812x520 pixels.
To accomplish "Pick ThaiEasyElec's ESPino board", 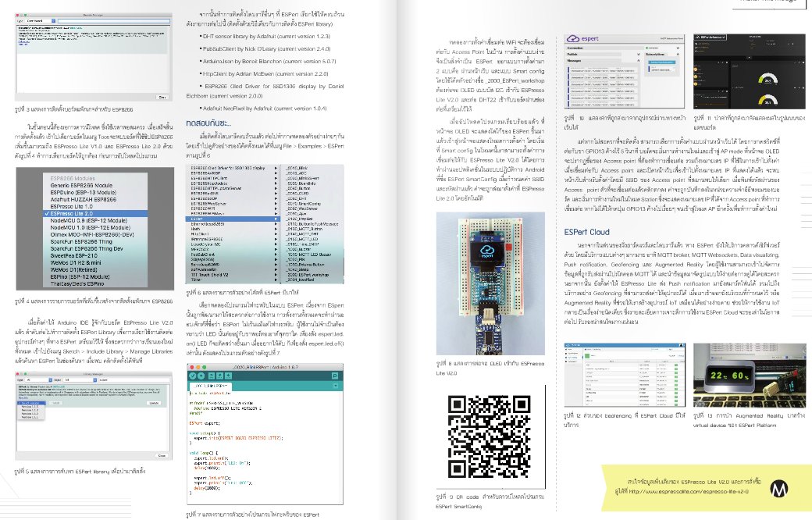I will pos(95,284).
